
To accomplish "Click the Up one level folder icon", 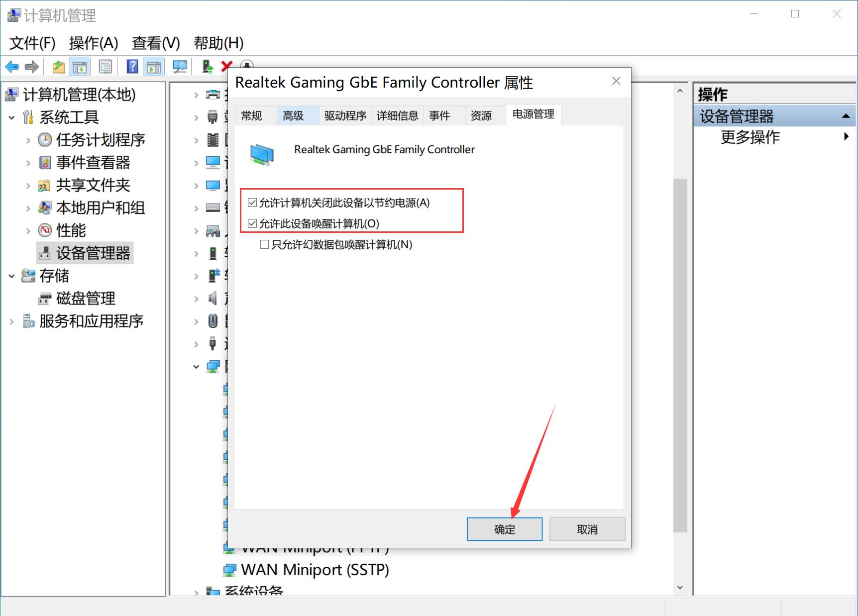I will [59, 66].
